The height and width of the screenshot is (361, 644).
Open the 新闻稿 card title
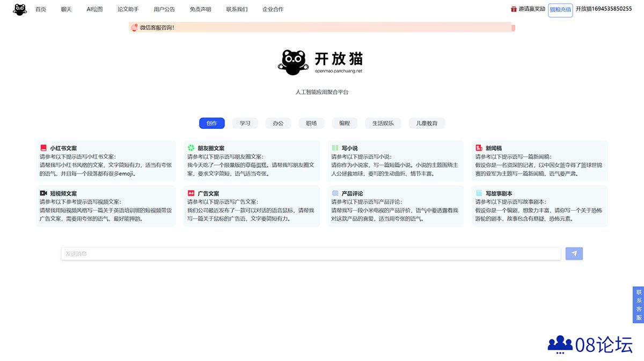point(494,148)
